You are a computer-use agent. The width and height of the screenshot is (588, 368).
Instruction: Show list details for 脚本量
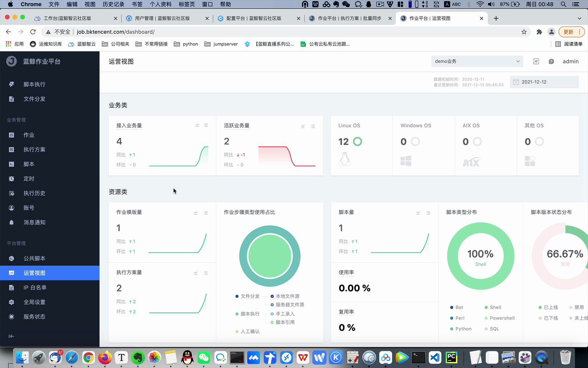click(x=428, y=213)
